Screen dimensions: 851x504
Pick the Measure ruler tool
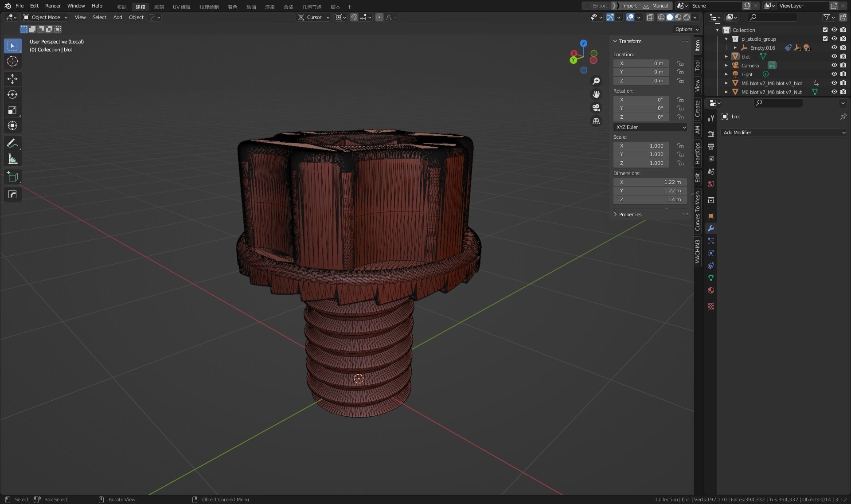point(12,159)
